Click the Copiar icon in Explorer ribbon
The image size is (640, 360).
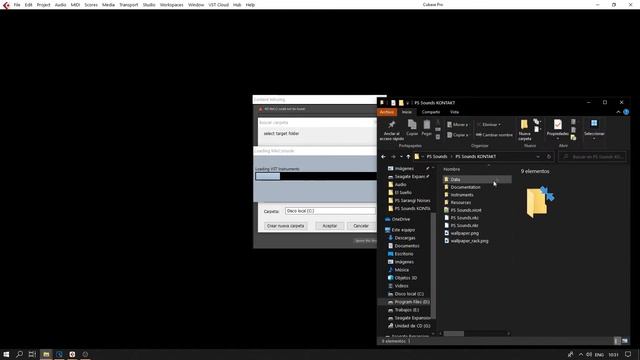(412, 128)
